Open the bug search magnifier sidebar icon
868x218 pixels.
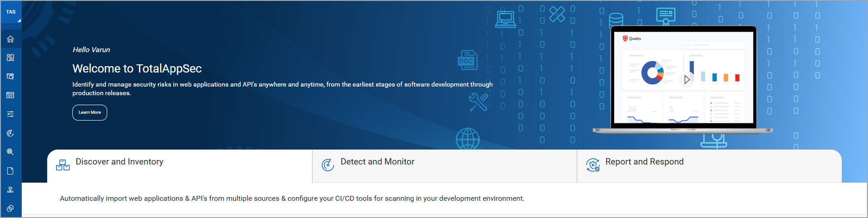10,152
